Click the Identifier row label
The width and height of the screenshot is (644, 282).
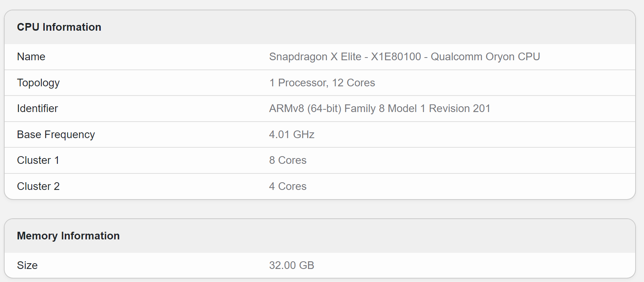pyautogui.click(x=38, y=109)
